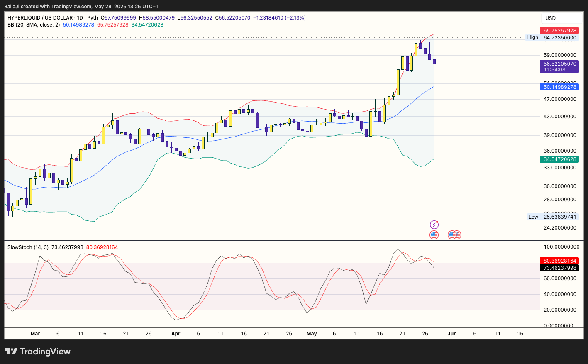
Task: Click the 100.00000000 stochastic axis label
Action: [x=561, y=247]
